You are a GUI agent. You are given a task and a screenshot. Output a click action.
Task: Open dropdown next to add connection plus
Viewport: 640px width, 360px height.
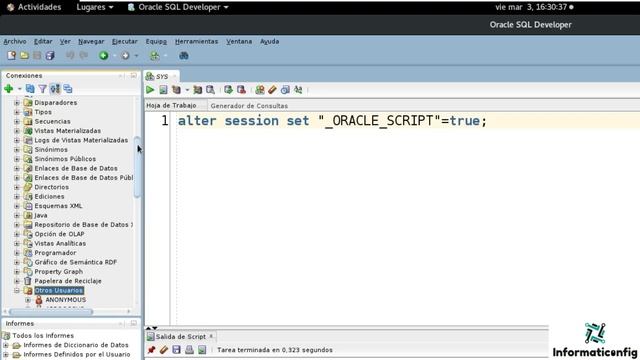click(x=19, y=89)
